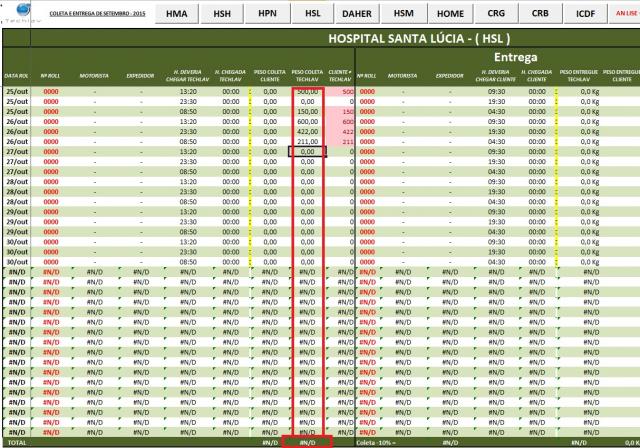Open the HPN sheet button
640x448 pixels.
pos(267,13)
